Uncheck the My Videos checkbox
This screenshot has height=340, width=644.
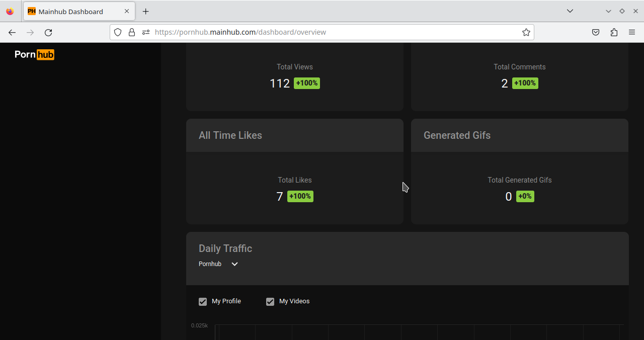tap(270, 302)
